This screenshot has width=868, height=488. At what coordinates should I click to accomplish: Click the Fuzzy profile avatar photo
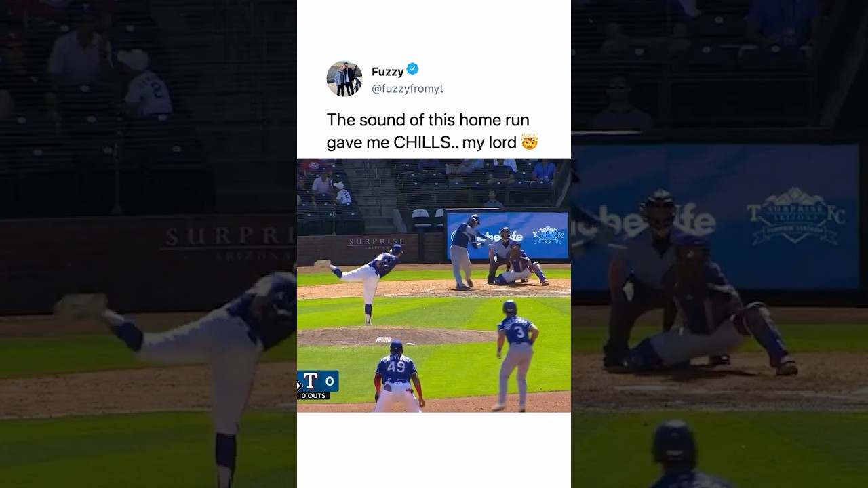click(344, 79)
